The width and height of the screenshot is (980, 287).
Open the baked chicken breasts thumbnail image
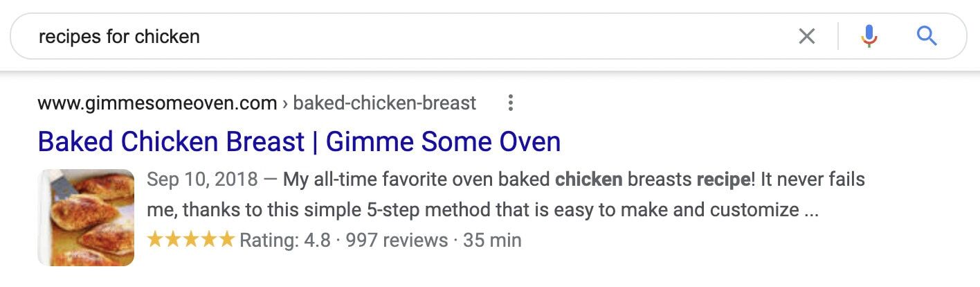click(x=86, y=217)
